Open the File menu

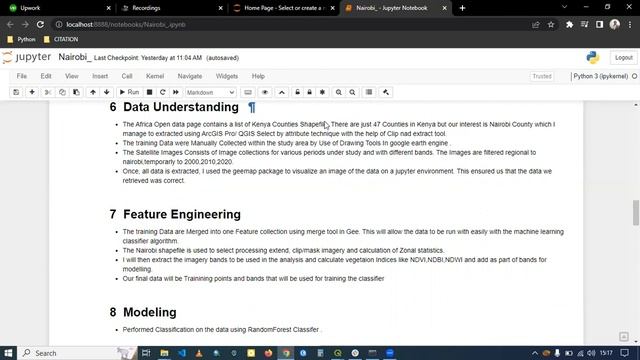(22, 76)
